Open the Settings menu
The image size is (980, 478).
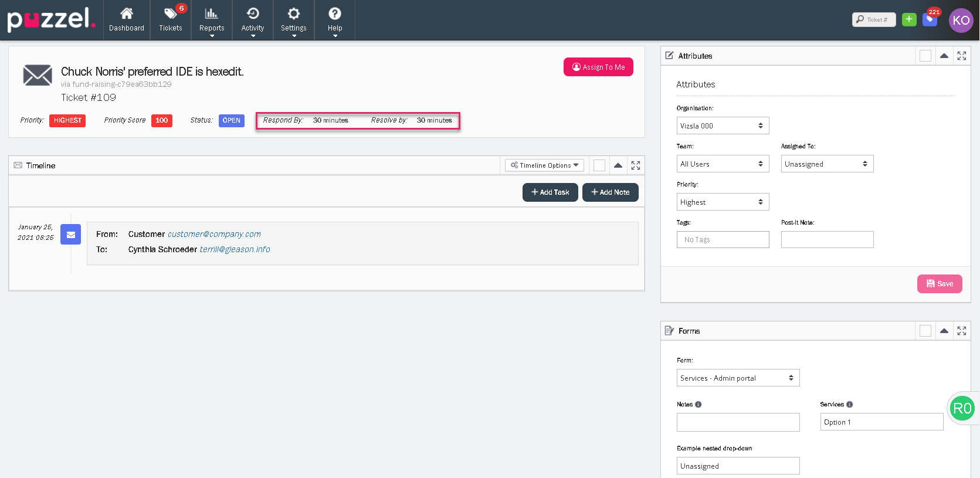pos(293,19)
